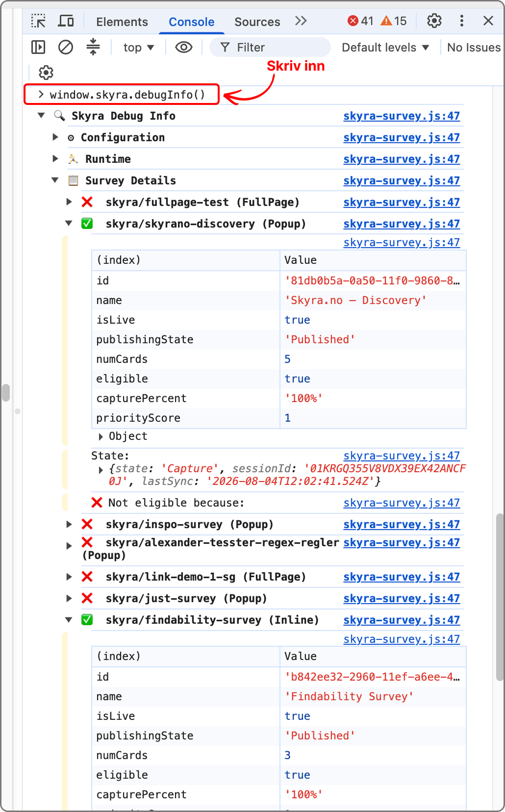
Task: Activate the inspect element picker icon
Action: 38,21
